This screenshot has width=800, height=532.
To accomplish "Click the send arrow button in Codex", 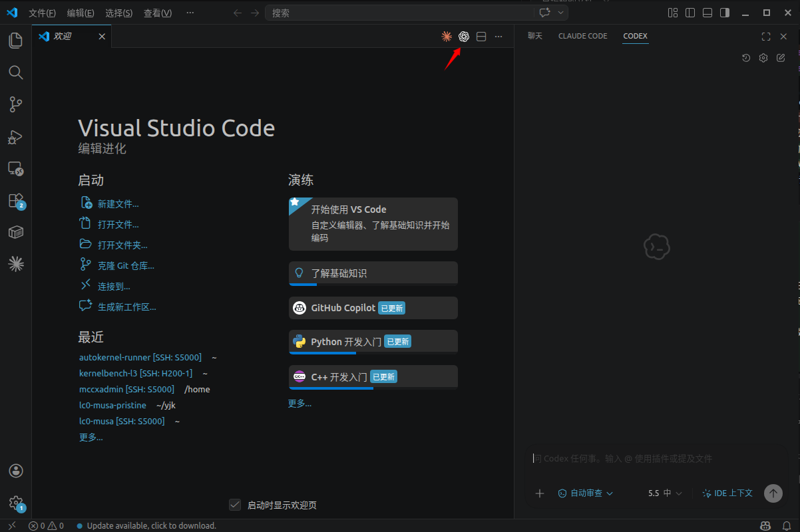I will click(773, 493).
